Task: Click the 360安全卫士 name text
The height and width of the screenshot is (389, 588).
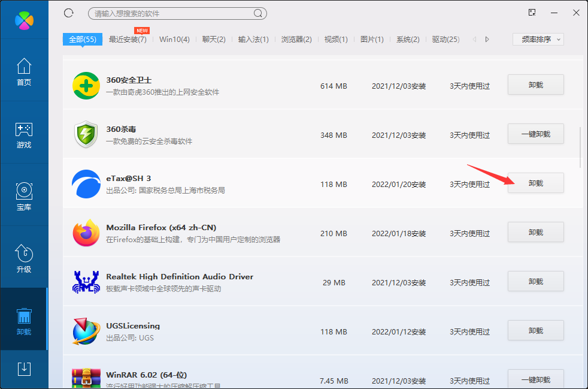Action: click(x=129, y=80)
